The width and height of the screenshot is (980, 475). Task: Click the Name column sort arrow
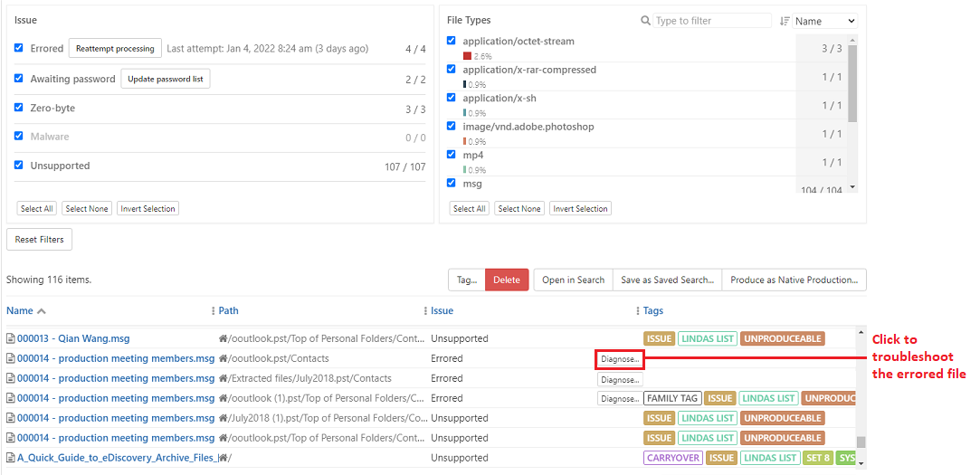[42, 311]
